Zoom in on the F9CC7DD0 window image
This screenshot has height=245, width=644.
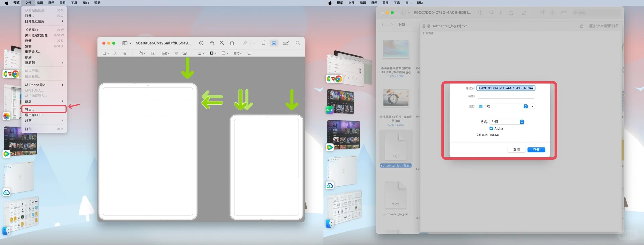[501, 13]
